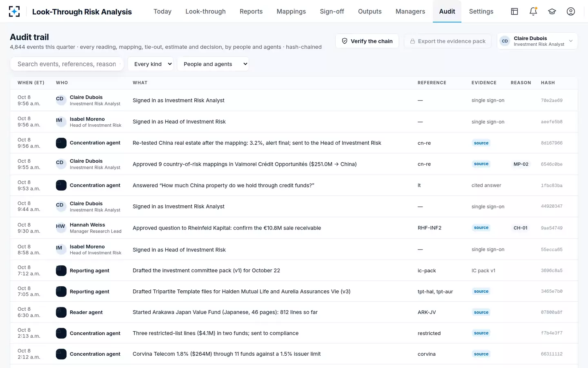
Task: Open the People and agents dropdown
Action: 213,64
